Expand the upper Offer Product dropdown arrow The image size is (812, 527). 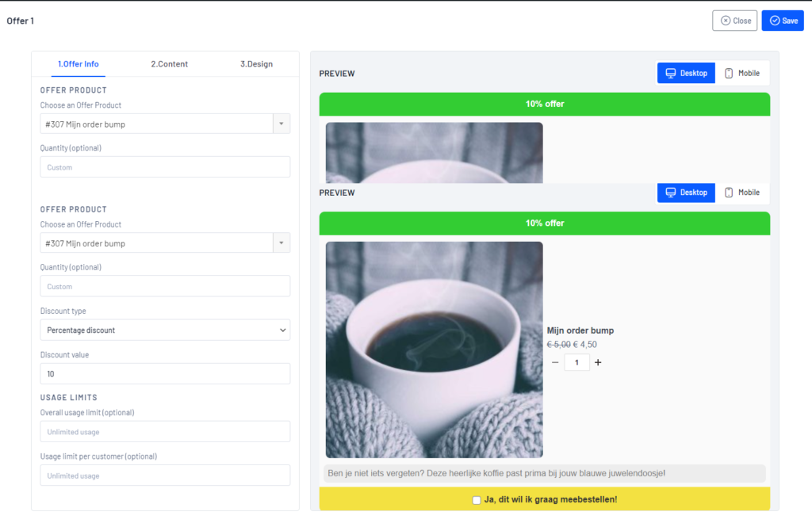[282, 124]
